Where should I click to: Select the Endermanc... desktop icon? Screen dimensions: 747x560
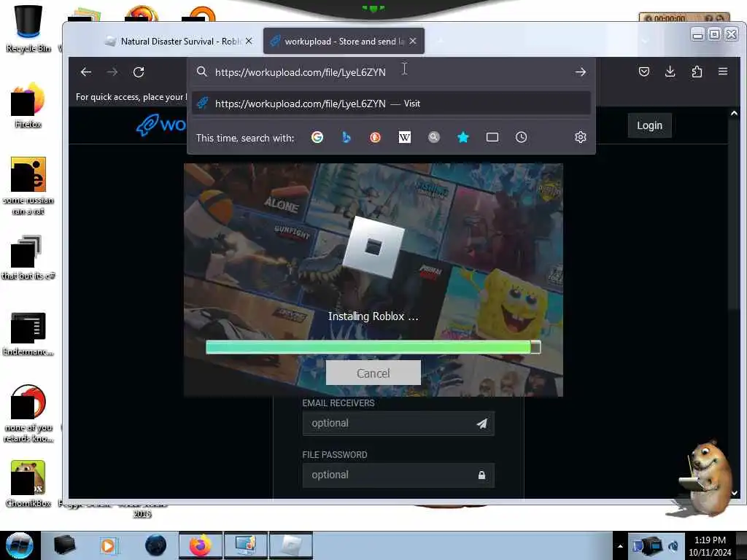[x=28, y=334]
